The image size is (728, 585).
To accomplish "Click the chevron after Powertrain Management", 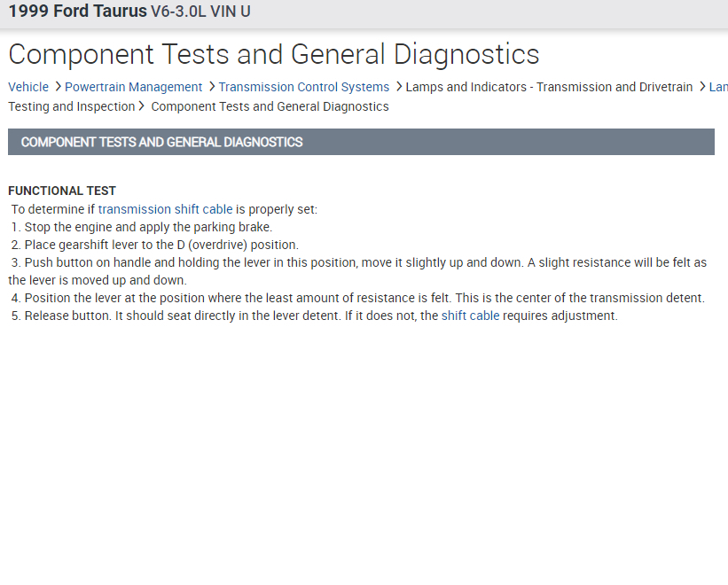I will pyautogui.click(x=211, y=87).
